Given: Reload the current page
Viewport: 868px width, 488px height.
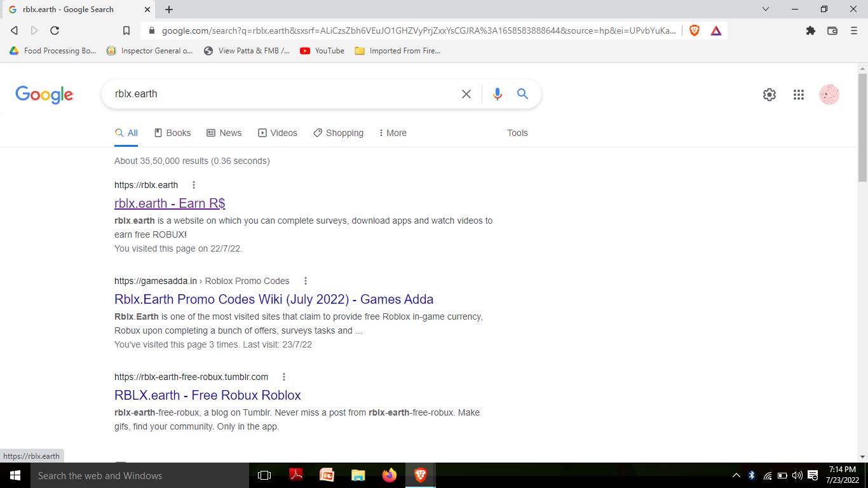Looking at the screenshot, I should pos(55,30).
